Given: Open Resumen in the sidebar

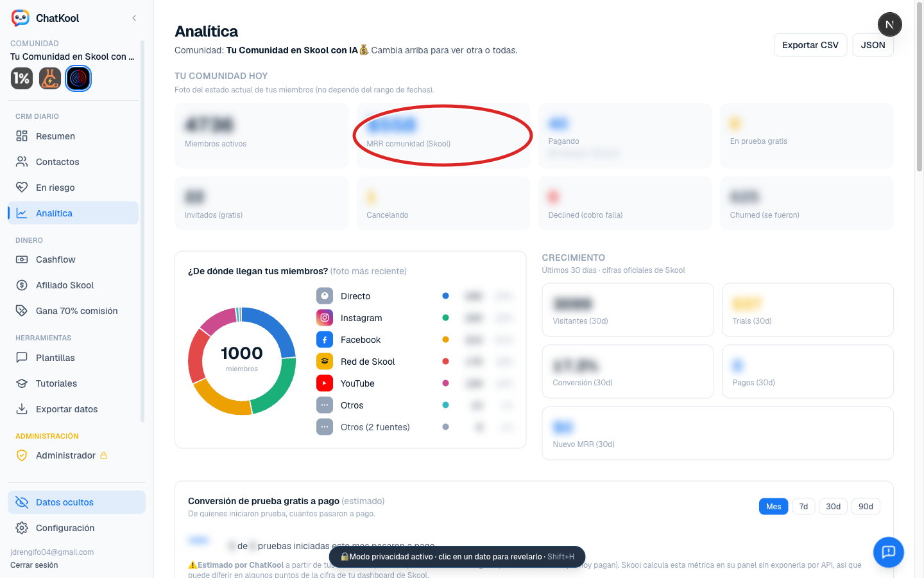Looking at the screenshot, I should [x=73, y=136].
